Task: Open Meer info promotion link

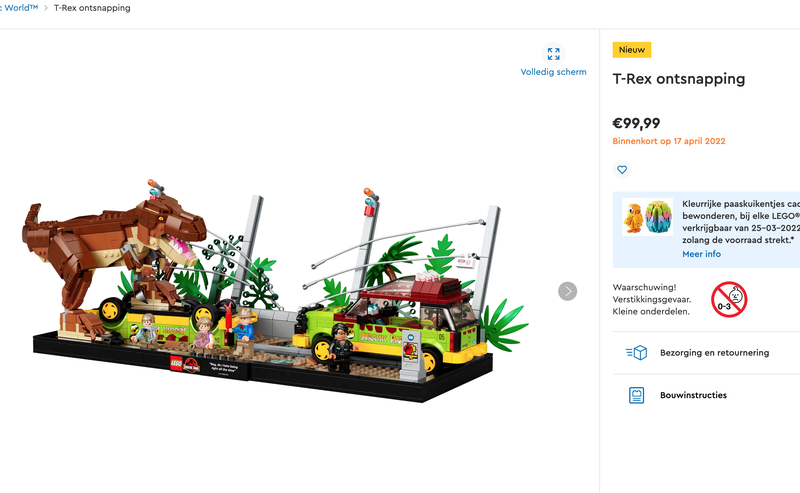Action: [702, 254]
